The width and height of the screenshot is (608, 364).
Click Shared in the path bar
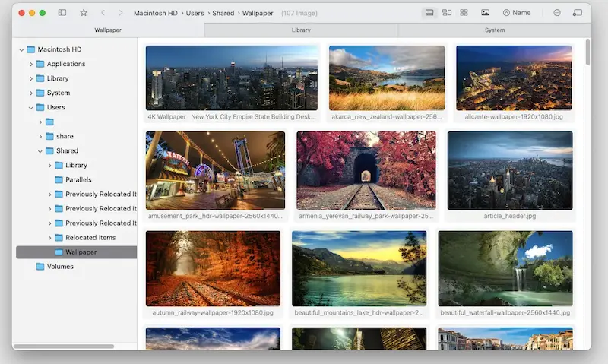pos(223,13)
